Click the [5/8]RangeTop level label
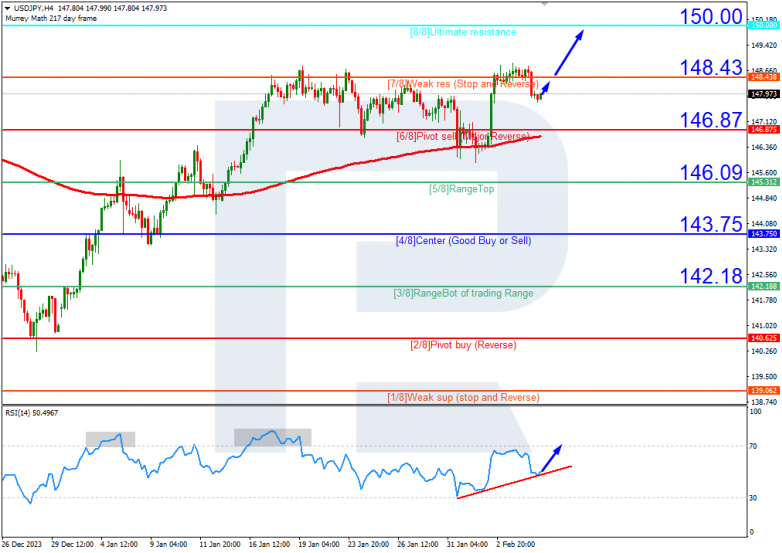 point(462,189)
